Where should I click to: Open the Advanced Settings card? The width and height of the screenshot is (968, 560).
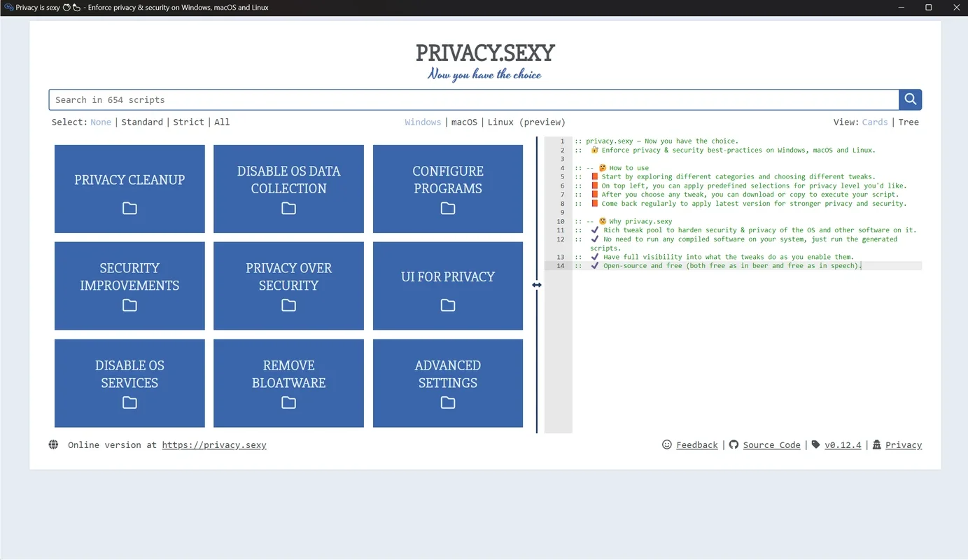(448, 383)
